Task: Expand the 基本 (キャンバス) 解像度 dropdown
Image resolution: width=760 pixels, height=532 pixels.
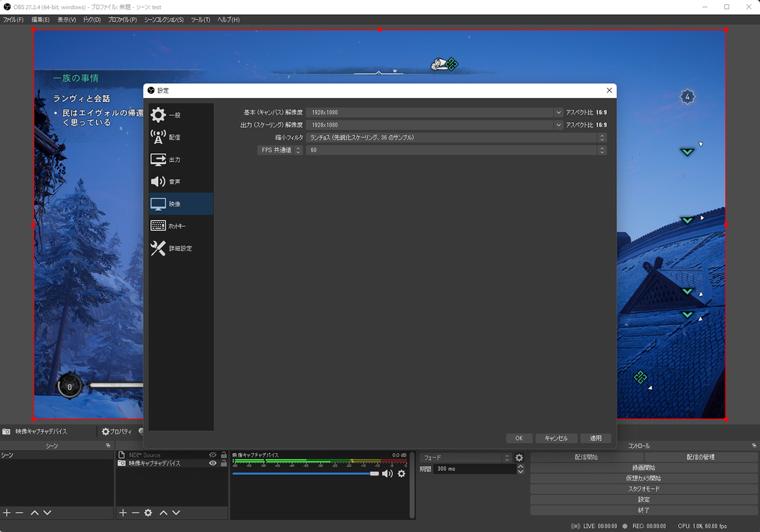Action: [x=558, y=112]
